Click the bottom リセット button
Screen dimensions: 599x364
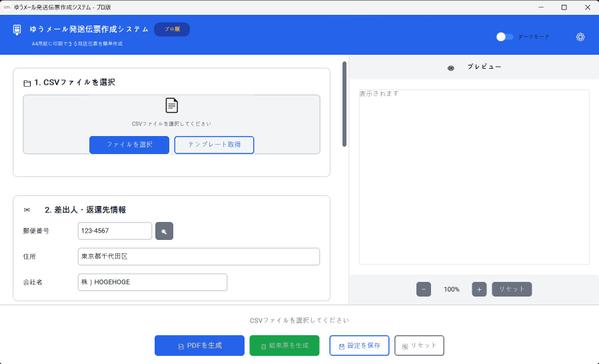(419, 346)
